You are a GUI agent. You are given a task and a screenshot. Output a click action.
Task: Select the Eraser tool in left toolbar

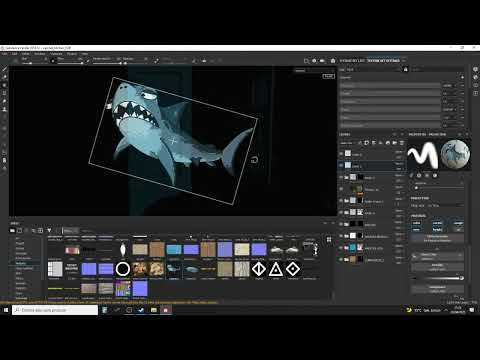pyautogui.click(x=5, y=77)
